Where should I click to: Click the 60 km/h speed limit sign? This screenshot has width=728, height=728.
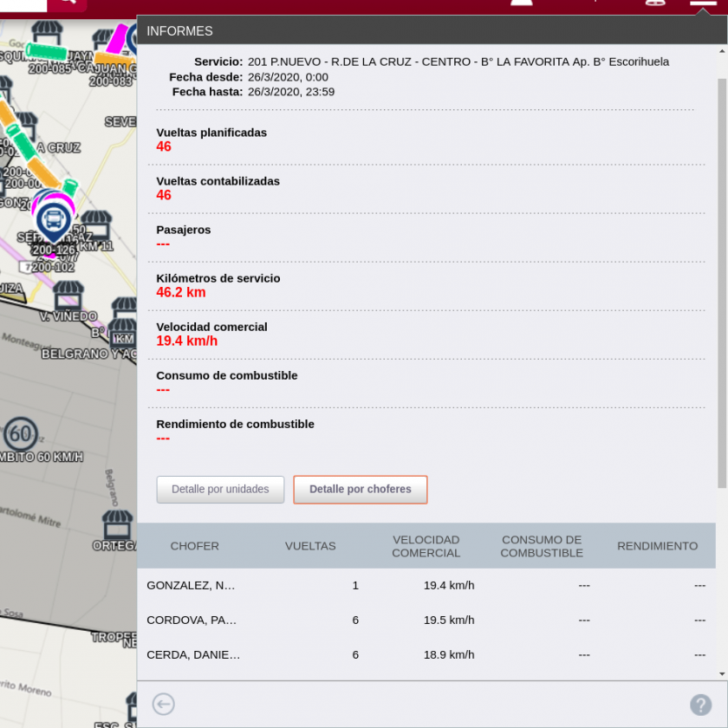(22, 432)
